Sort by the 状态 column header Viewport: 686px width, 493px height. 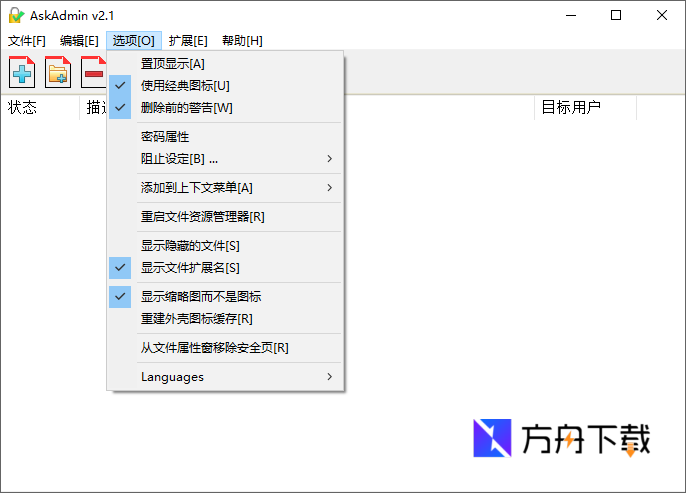tap(40, 107)
